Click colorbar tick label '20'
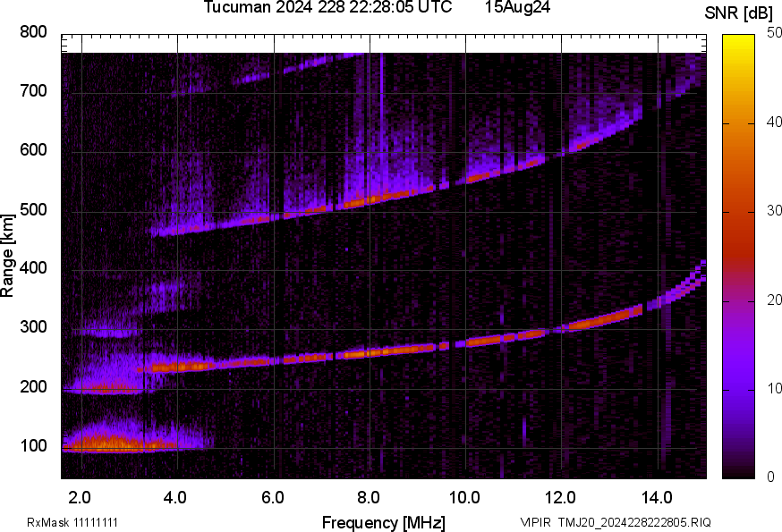 (x=774, y=300)
